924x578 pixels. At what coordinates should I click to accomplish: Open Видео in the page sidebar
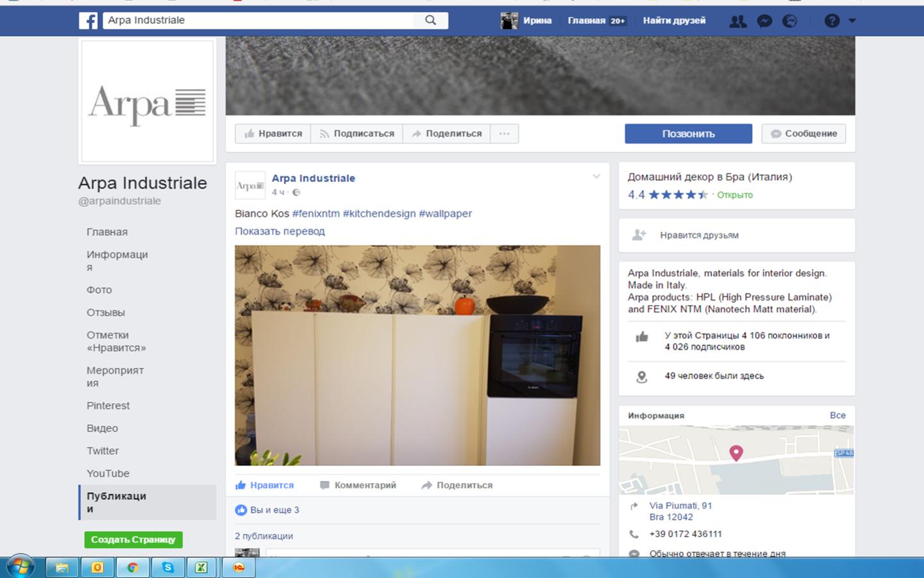(x=103, y=428)
